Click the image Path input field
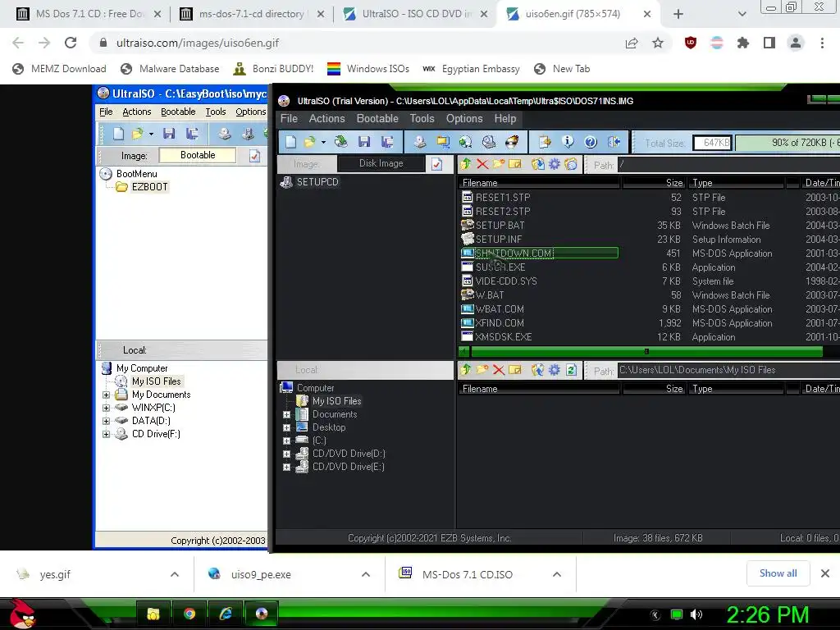The image size is (840, 630). coord(728,164)
